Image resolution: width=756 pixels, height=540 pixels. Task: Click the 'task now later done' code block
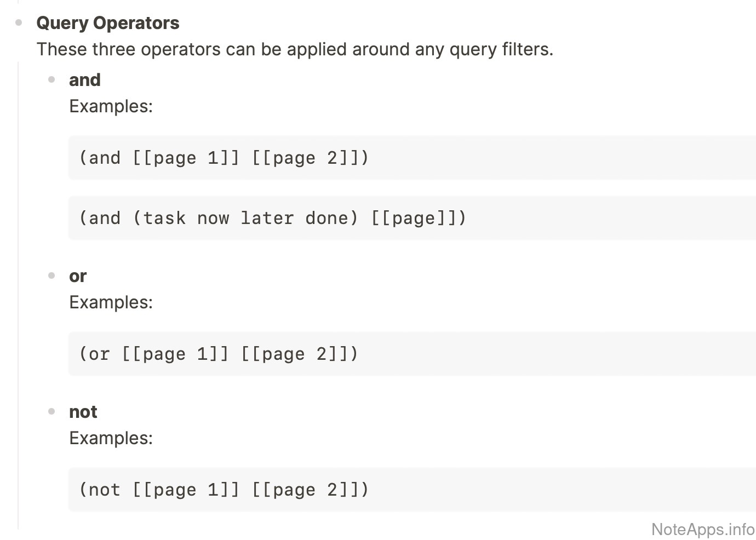(245, 219)
